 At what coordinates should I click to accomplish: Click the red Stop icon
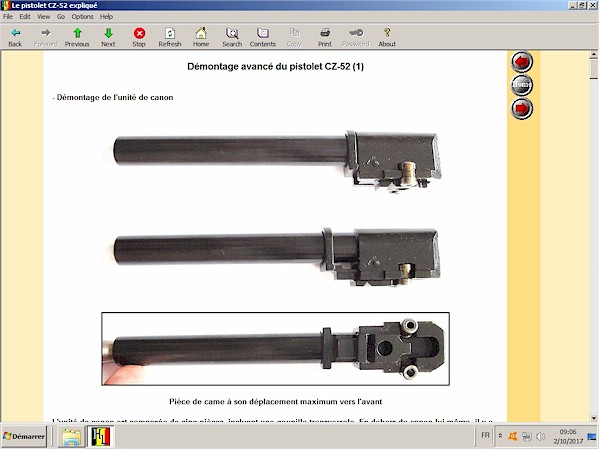139,33
